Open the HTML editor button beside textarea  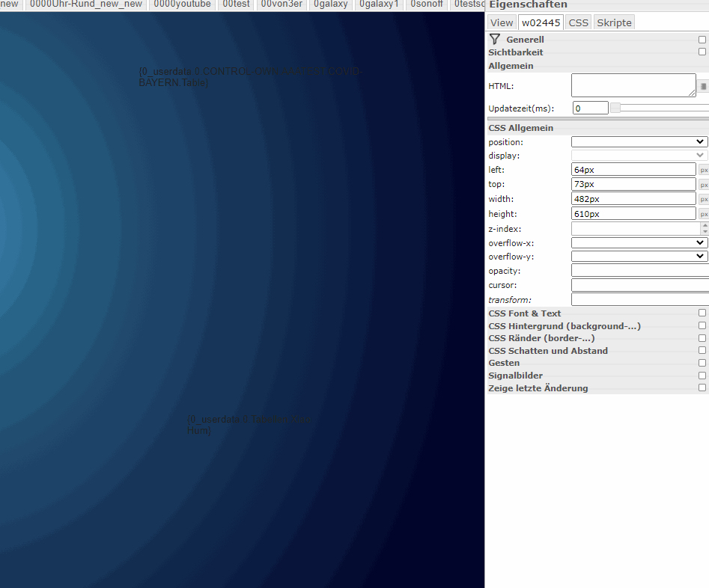[x=704, y=87]
